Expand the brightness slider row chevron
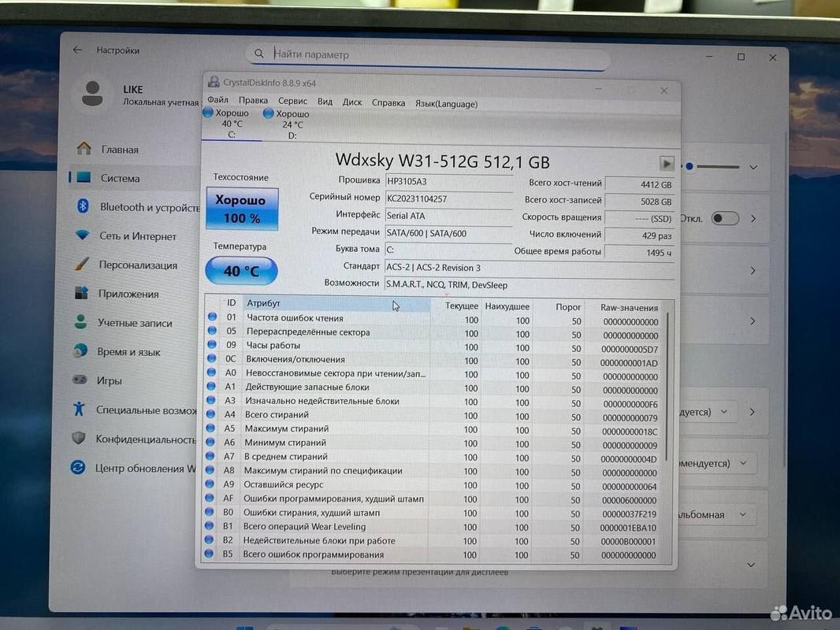The width and height of the screenshot is (840, 630). coord(753,167)
